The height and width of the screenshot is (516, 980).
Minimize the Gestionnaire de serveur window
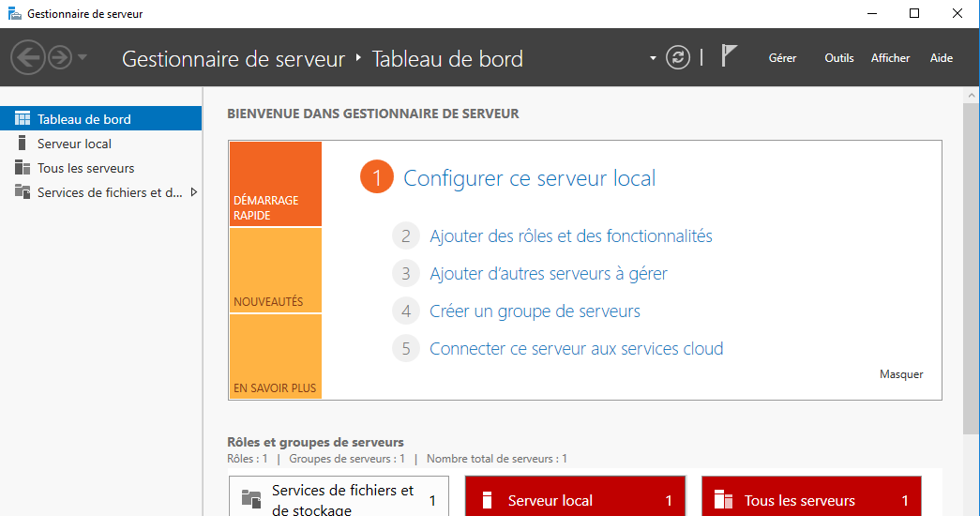pyautogui.click(x=872, y=13)
